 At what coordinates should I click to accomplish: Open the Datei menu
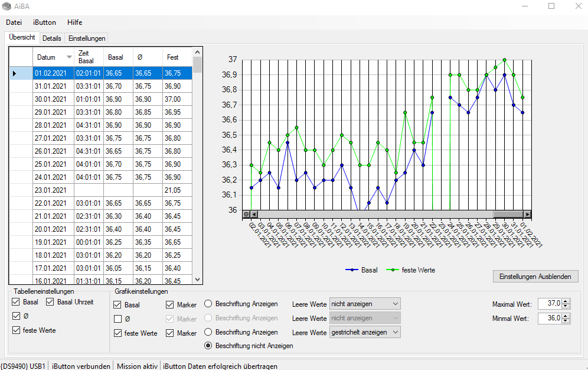point(14,22)
